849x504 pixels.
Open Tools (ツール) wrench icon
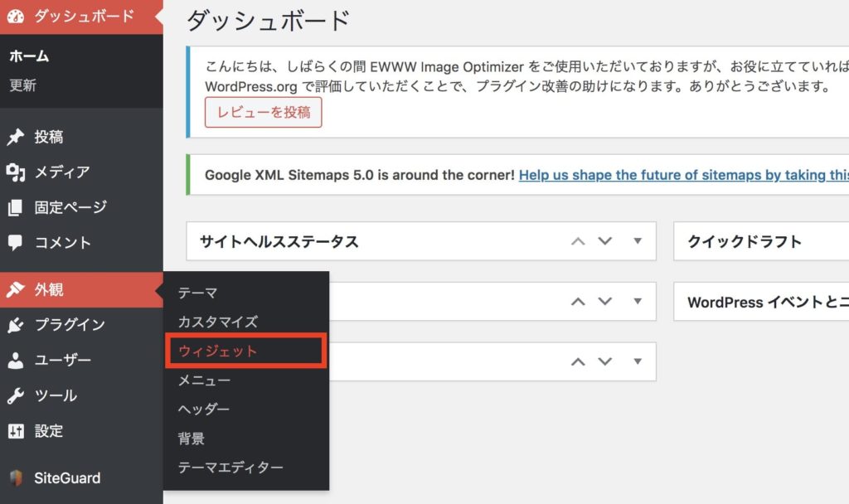point(15,395)
